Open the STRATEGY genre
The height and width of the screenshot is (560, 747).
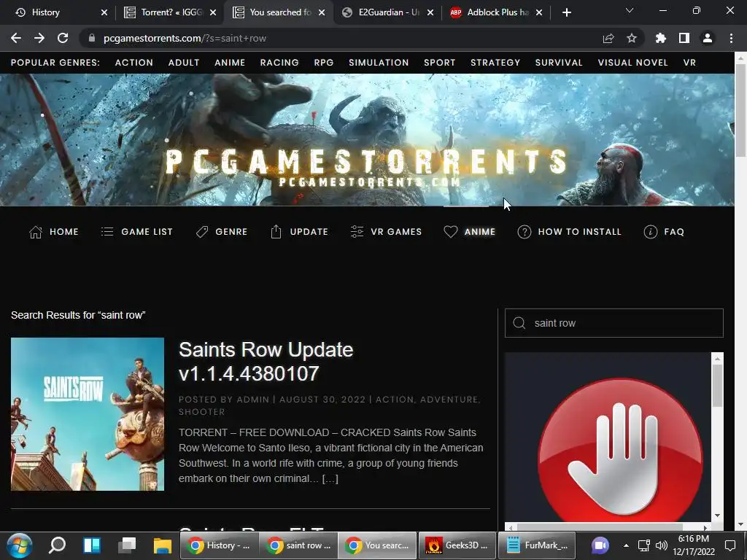[495, 63]
